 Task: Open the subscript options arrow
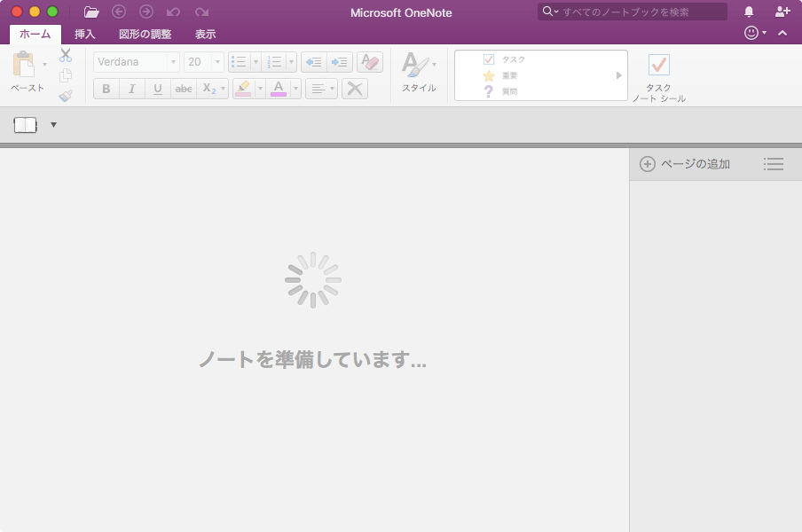click(x=223, y=89)
